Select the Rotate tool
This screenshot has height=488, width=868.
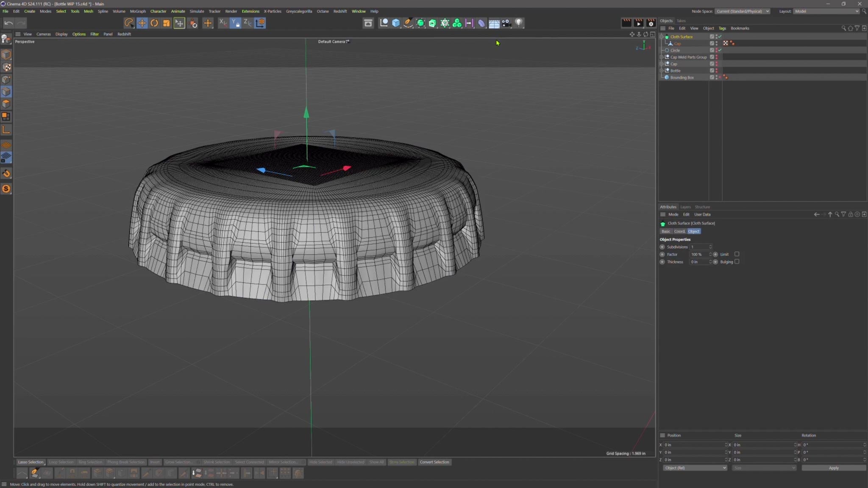tap(154, 23)
